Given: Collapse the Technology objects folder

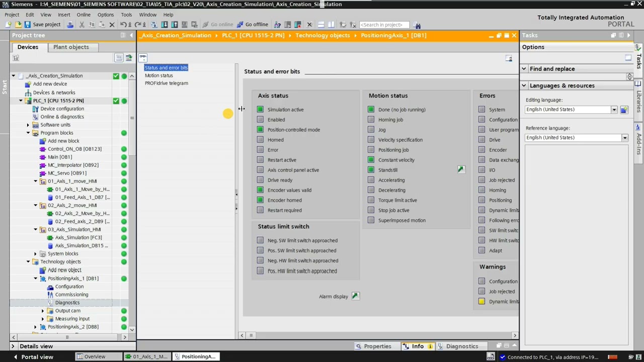Looking at the screenshot, I should pyautogui.click(x=28, y=261).
